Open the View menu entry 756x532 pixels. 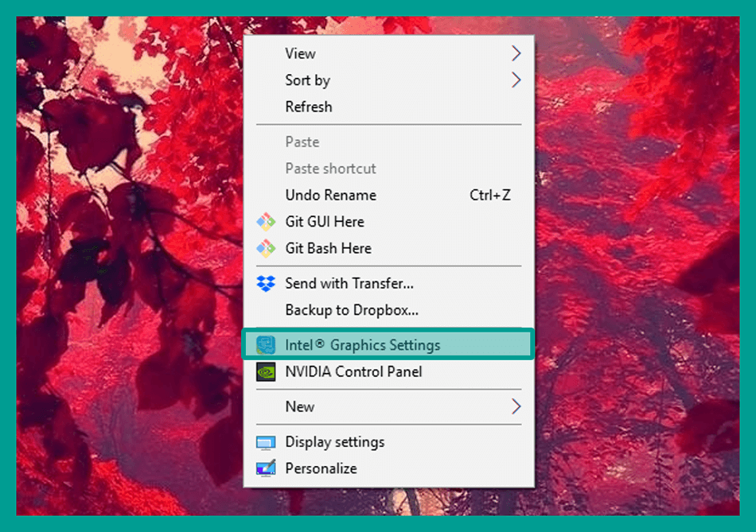[x=388, y=53]
